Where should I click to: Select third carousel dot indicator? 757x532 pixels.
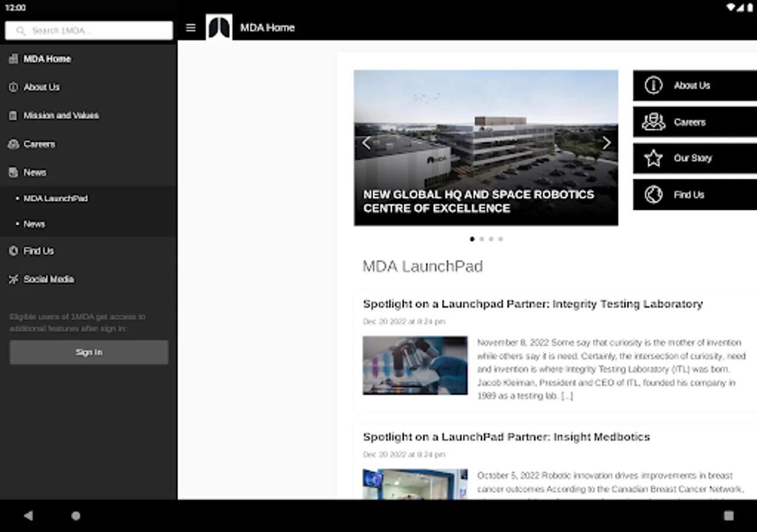(x=491, y=239)
